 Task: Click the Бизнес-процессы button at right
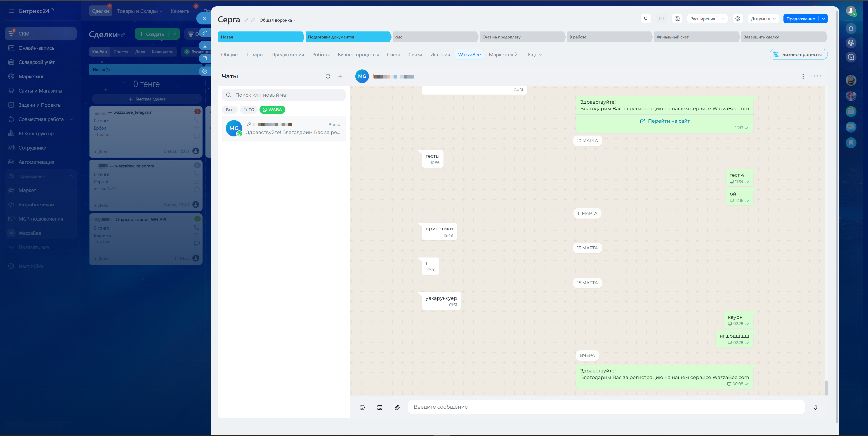pyautogui.click(x=798, y=54)
